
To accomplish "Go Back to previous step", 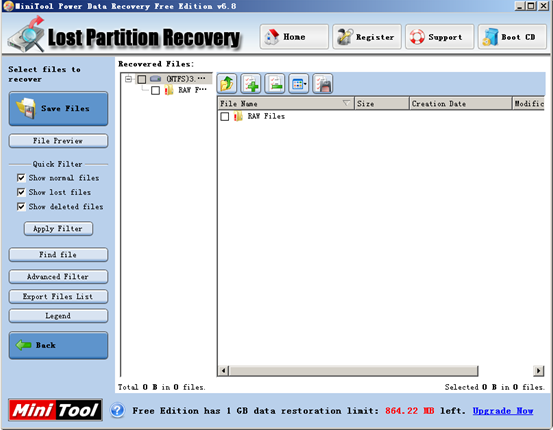I will coord(58,345).
